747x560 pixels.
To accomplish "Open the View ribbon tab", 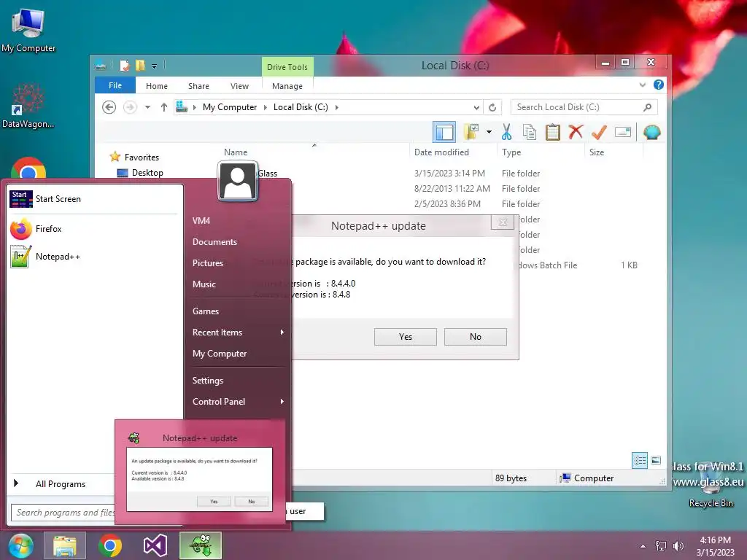I will (x=239, y=86).
